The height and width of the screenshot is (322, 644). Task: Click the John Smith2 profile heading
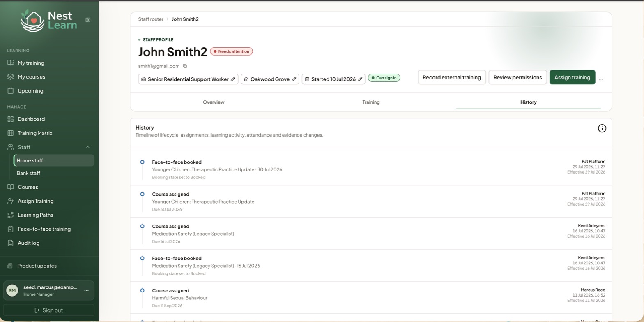click(x=172, y=52)
